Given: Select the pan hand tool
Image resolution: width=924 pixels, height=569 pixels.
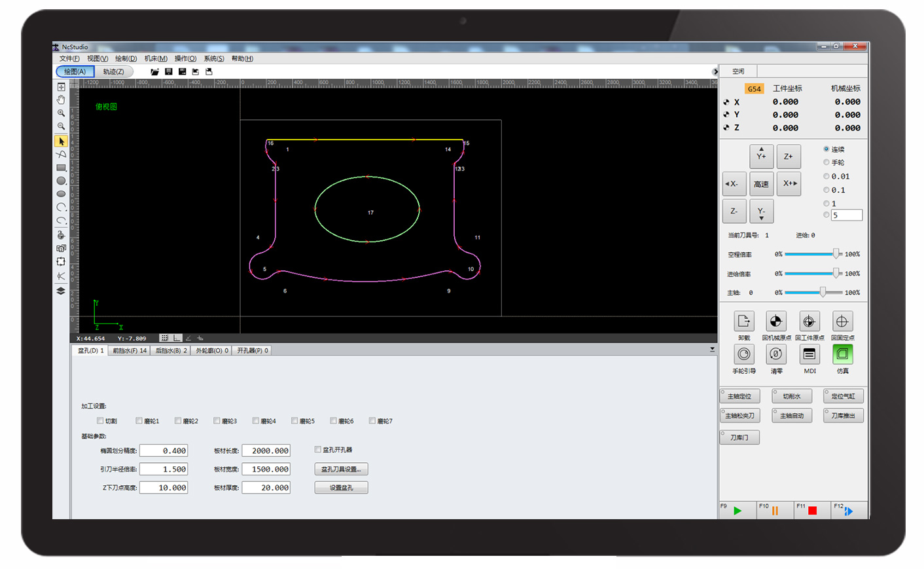Looking at the screenshot, I should [61, 100].
